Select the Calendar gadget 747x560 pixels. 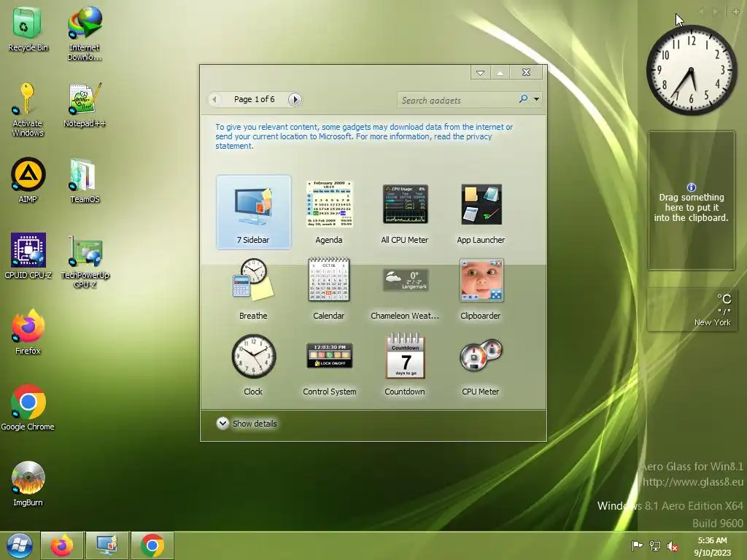(329, 289)
